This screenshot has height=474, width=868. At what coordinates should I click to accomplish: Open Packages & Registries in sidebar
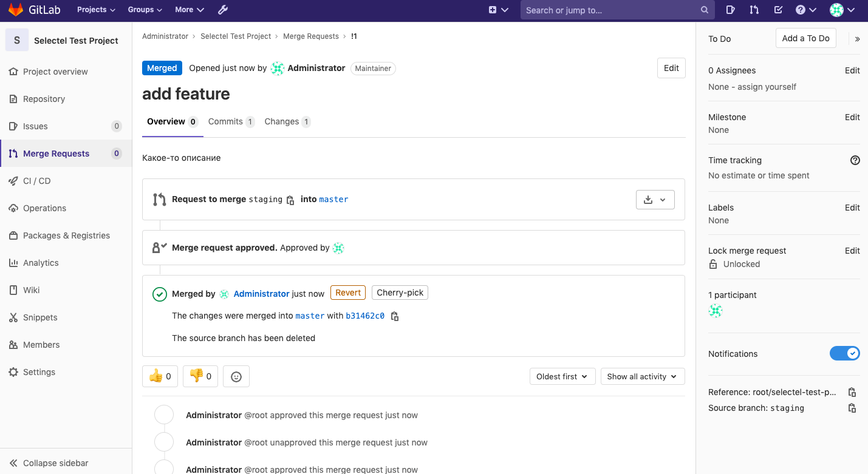tap(66, 235)
